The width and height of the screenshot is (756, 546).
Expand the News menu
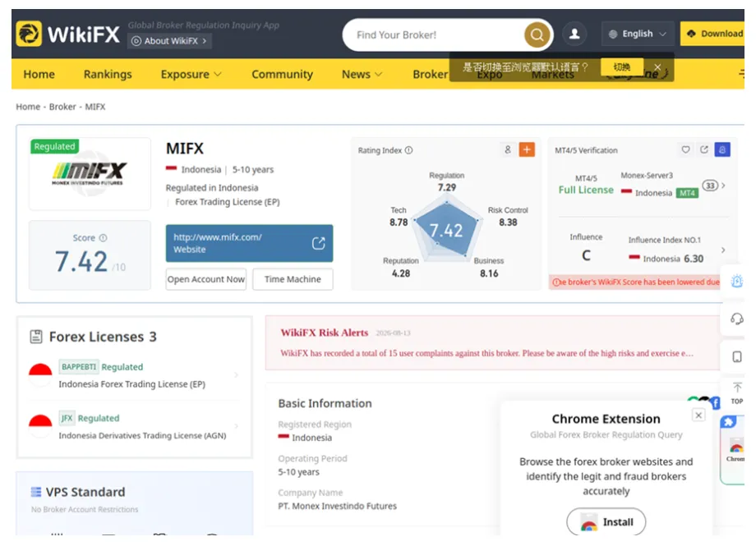pyautogui.click(x=362, y=74)
